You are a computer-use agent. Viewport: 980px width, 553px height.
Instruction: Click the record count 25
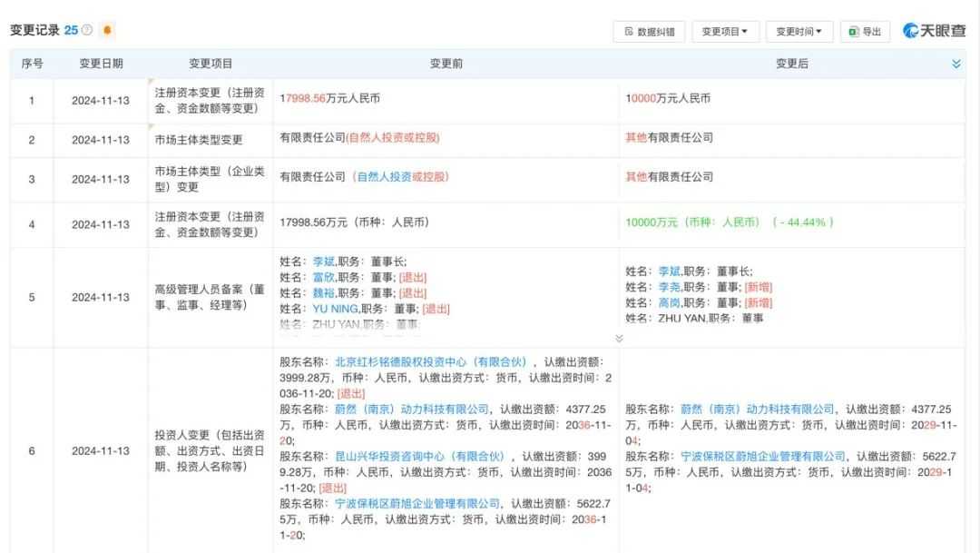coord(71,30)
